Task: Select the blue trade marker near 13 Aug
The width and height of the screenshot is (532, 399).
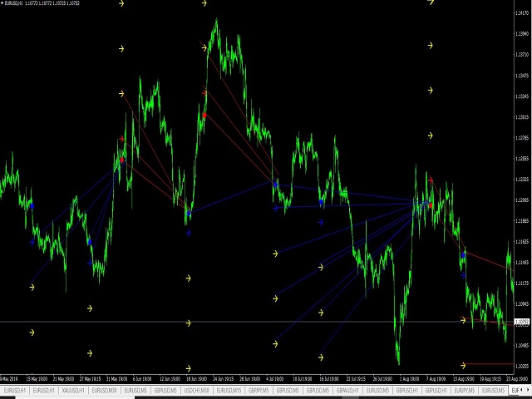Action: click(x=463, y=255)
